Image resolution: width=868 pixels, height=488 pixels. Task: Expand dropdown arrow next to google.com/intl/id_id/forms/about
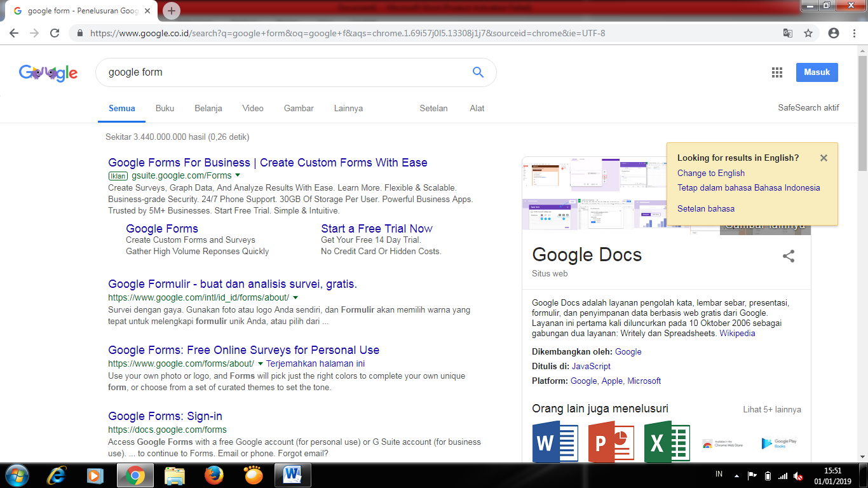[x=295, y=297]
